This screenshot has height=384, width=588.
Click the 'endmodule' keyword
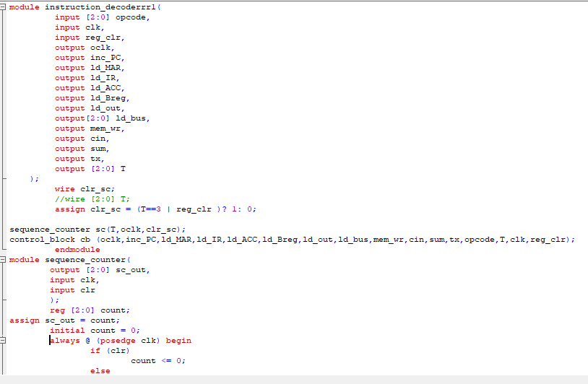click(x=77, y=250)
